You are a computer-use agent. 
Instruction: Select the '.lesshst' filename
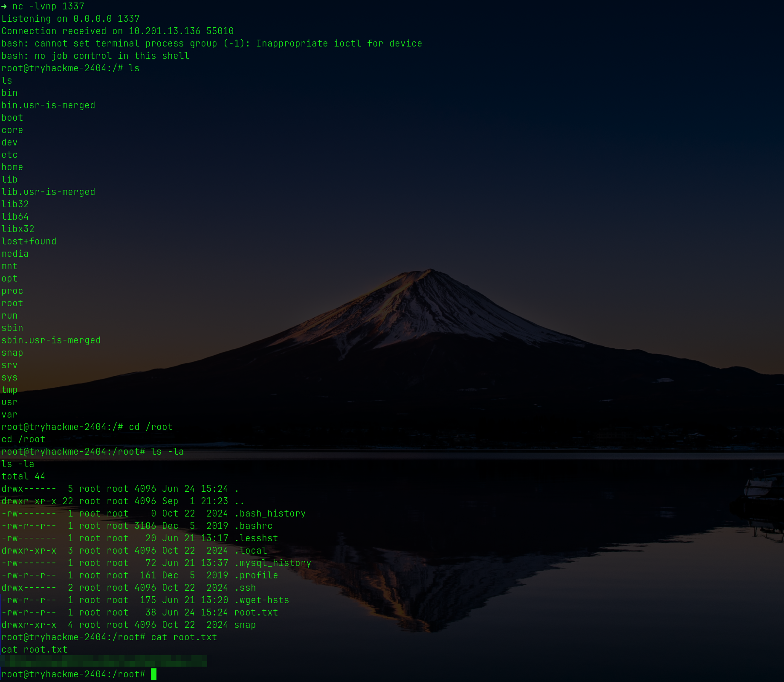pyautogui.click(x=256, y=538)
